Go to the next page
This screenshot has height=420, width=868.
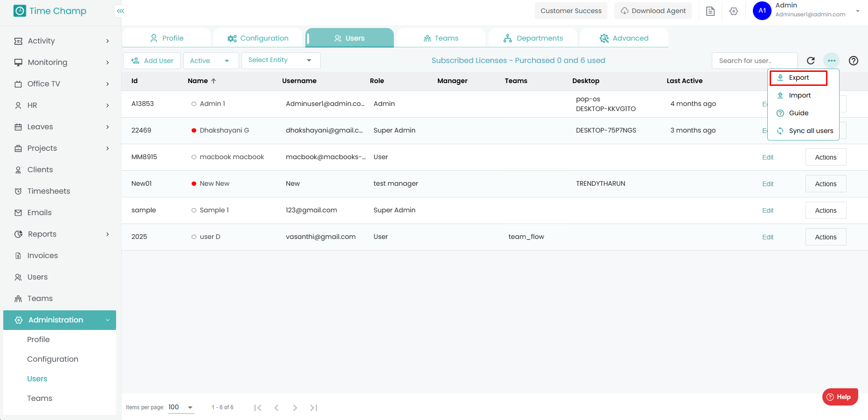pos(295,408)
